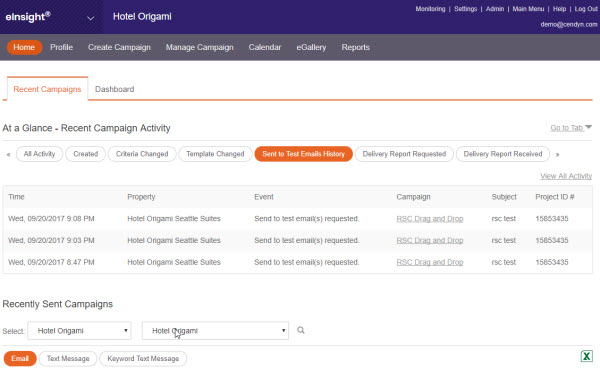Go to Main Menu link

click(x=528, y=9)
